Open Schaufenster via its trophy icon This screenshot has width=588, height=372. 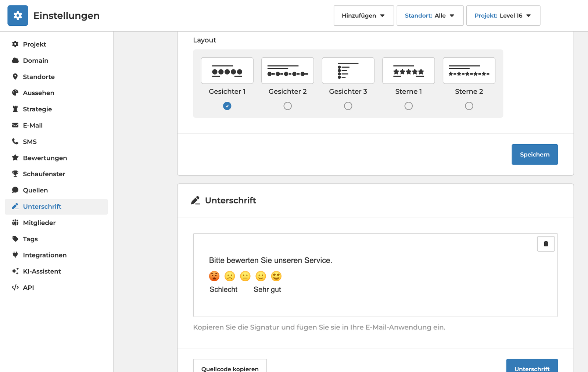(15, 174)
